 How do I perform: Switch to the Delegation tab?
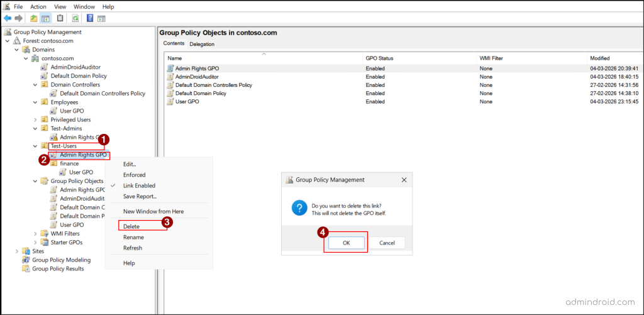click(x=202, y=44)
